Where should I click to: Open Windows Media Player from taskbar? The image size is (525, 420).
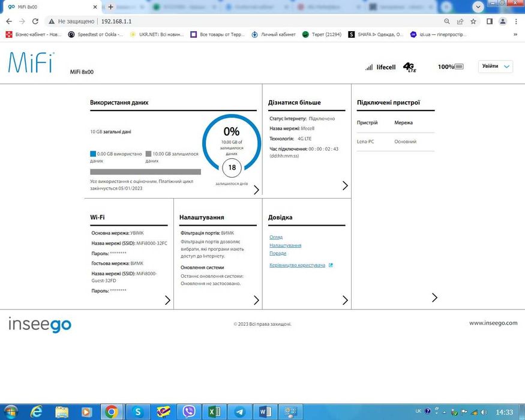[87, 412]
